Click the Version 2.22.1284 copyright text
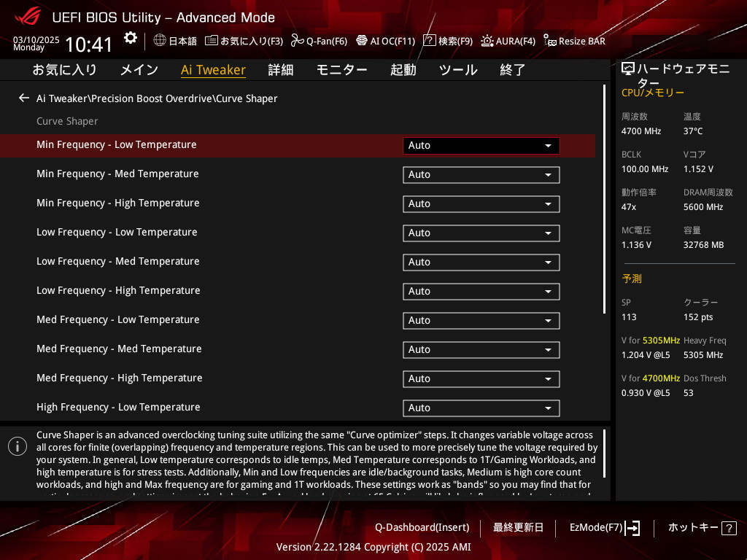The width and height of the screenshot is (747, 560). pos(373,547)
